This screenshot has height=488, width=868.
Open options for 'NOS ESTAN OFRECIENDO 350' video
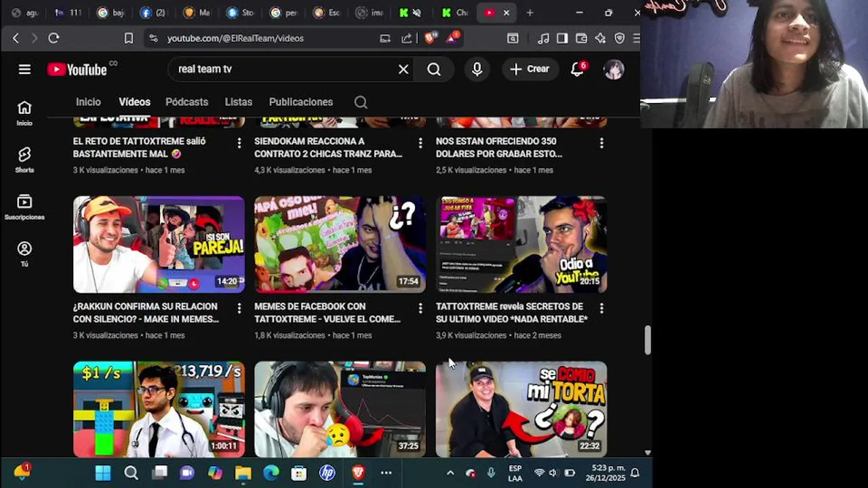601,143
